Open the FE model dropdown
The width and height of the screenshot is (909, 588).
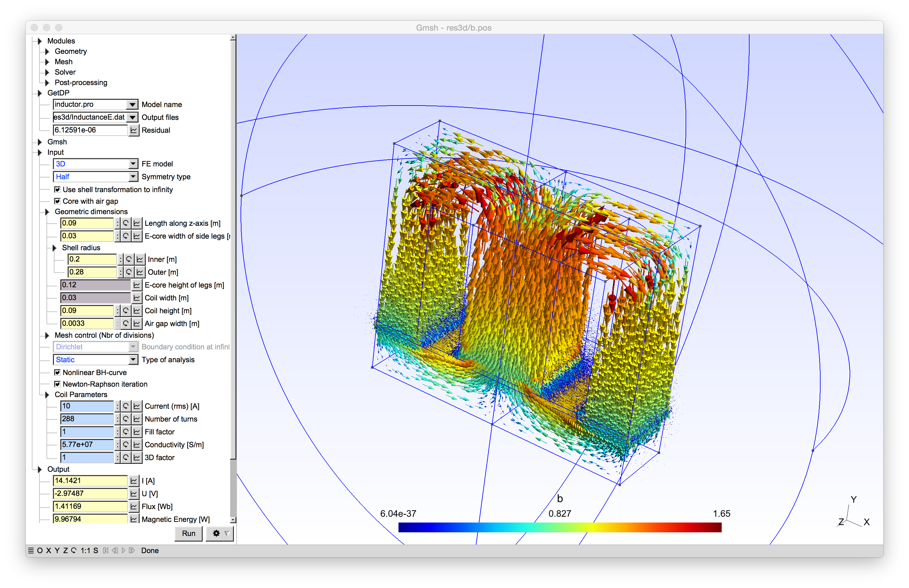[133, 164]
